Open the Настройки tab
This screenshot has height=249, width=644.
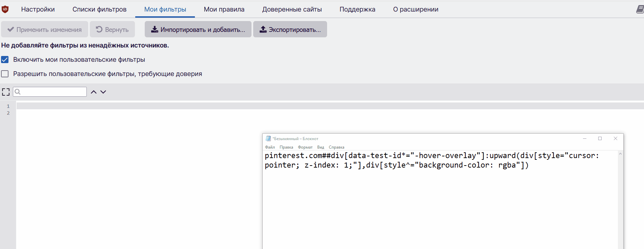38,9
